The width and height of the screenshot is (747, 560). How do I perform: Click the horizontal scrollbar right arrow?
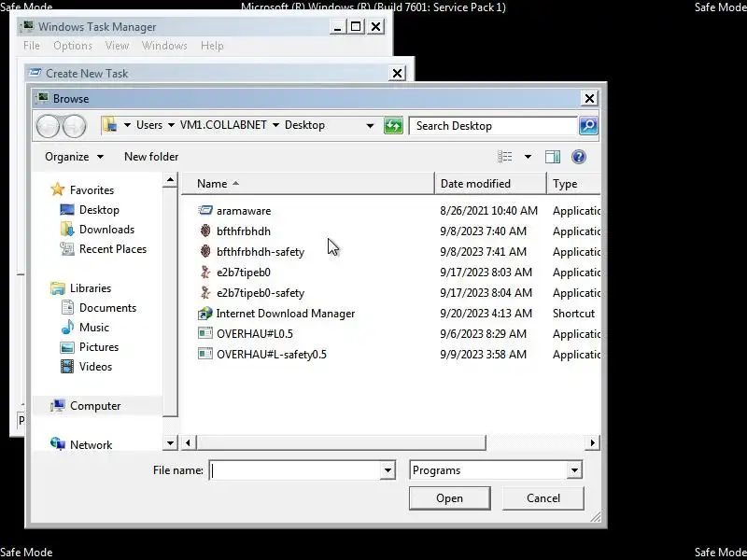click(x=592, y=442)
